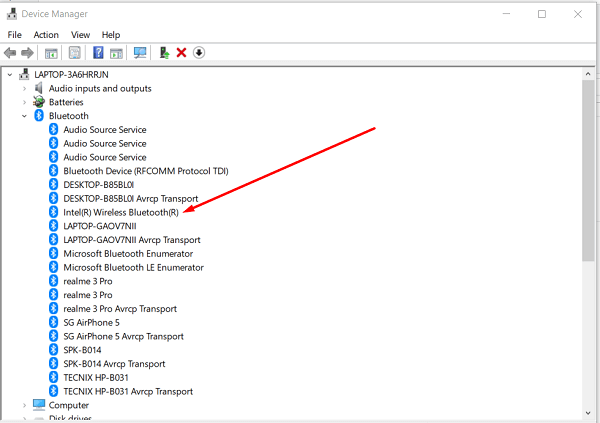This screenshot has height=423, width=600.
Task: Expand the Computer category
Action: pyautogui.click(x=24, y=405)
